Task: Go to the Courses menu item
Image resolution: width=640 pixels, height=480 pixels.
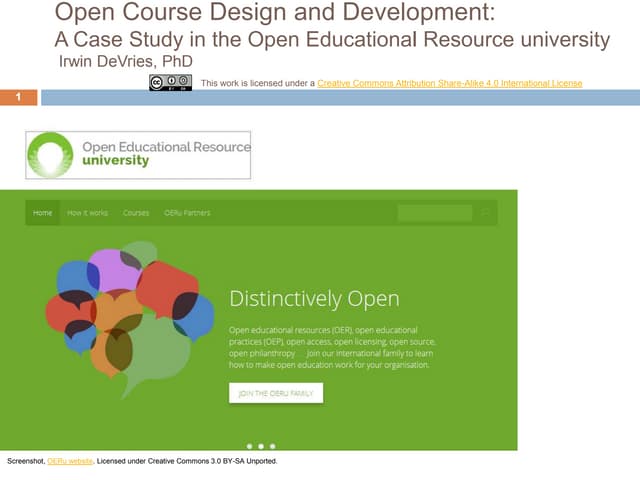Action: pyautogui.click(x=136, y=213)
